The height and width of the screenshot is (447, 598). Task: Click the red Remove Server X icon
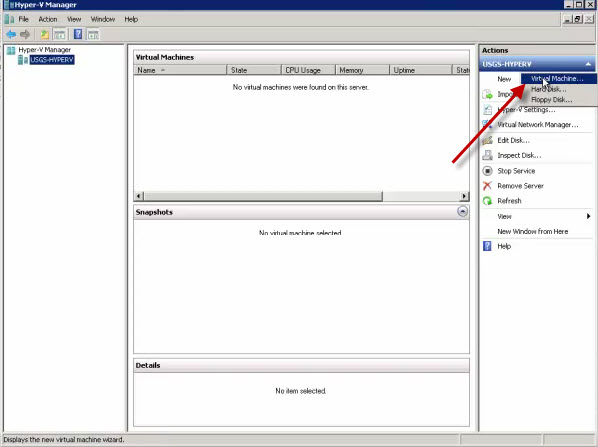[487, 186]
